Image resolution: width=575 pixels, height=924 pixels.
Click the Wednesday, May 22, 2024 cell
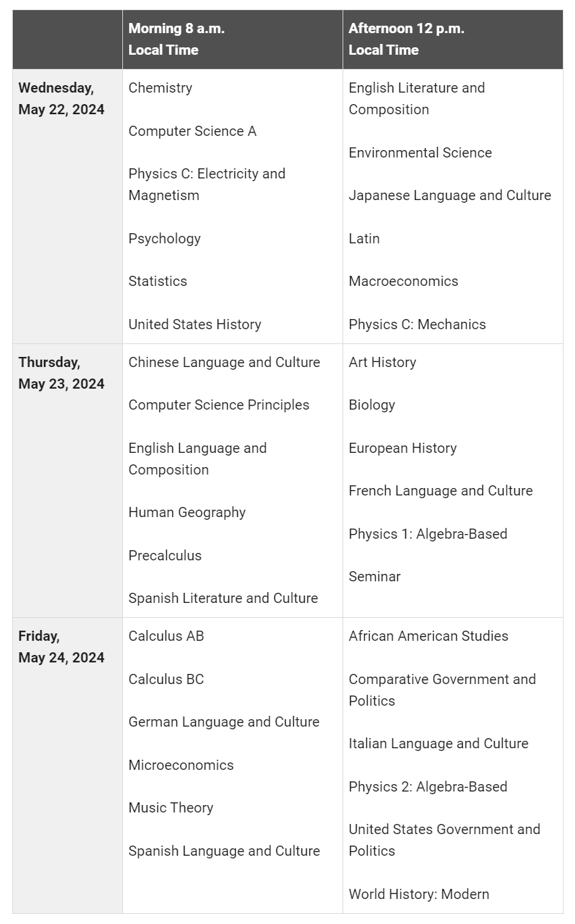pos(61,99)
